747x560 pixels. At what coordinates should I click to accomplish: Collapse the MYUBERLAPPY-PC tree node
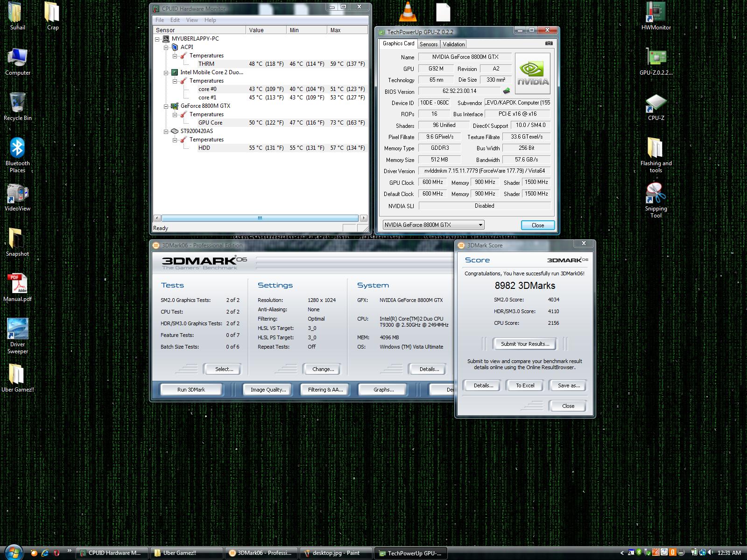(x=157, y=39)
